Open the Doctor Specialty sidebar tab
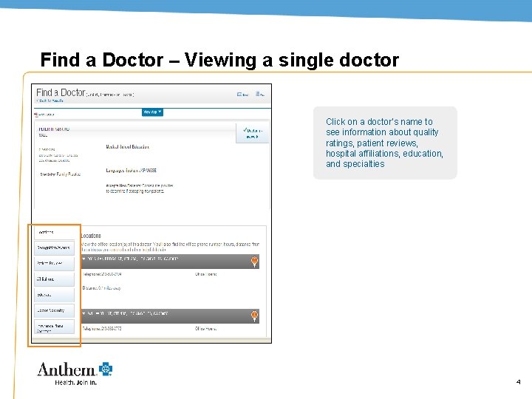Screen dimensions: 532x399 [x=54, y=310]
